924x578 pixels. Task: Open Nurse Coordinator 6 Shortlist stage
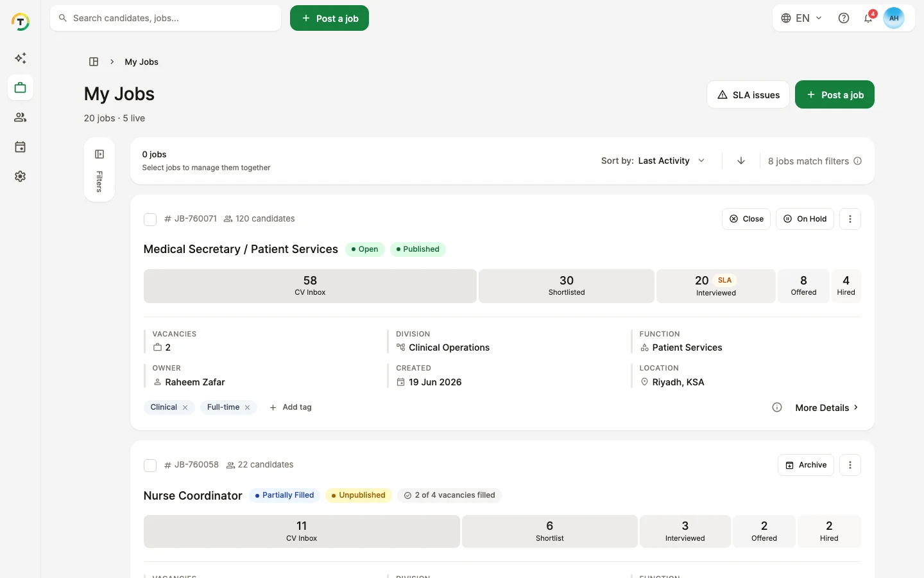[550, 531]
